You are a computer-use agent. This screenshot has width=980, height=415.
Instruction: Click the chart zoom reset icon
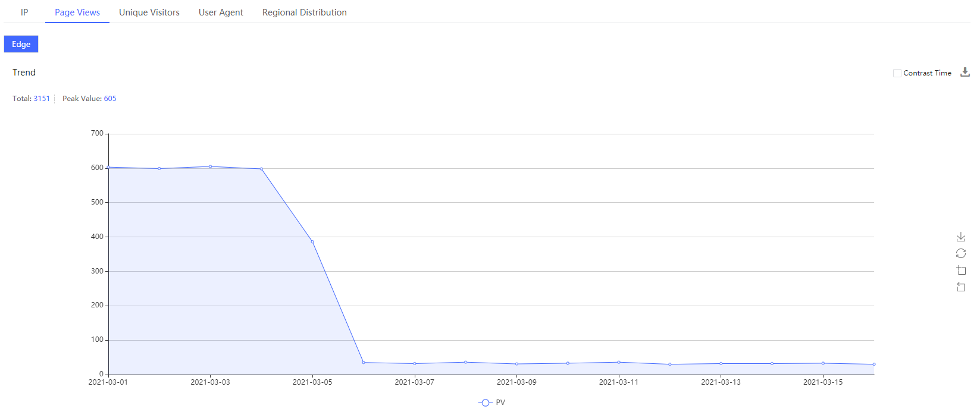pyautogui.click(x=961, y=287)
